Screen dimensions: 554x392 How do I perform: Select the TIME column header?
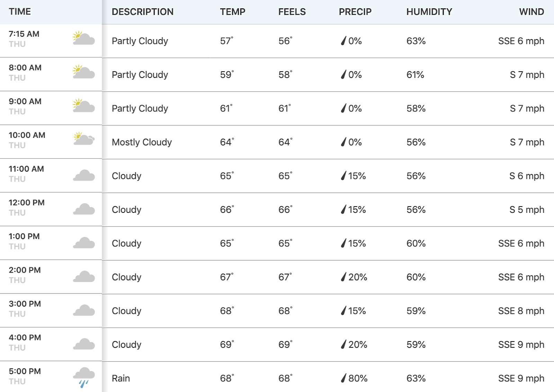pyautogui.click(x=20, y=12)
